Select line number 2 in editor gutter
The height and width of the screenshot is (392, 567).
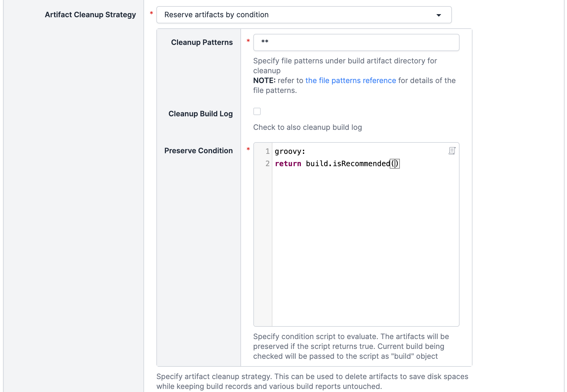pos(267,164)
